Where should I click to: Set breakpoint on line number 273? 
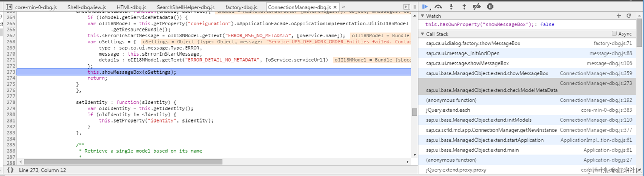(x=11, y=72)
